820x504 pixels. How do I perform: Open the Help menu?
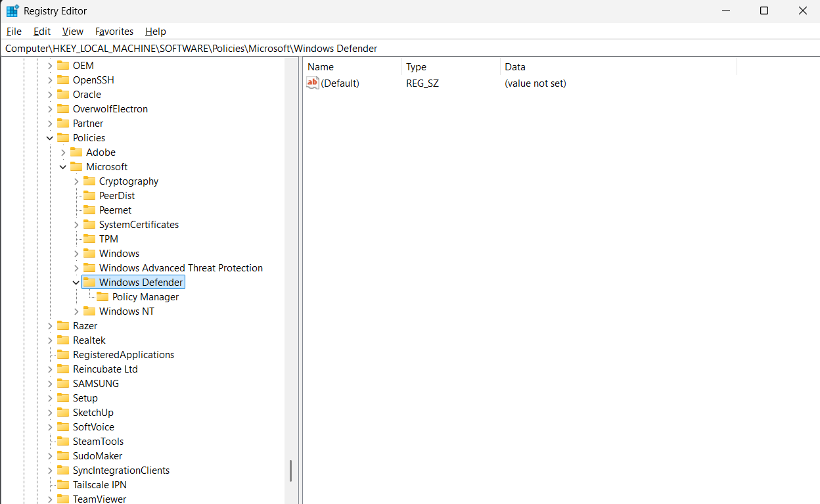pos(156,32)
